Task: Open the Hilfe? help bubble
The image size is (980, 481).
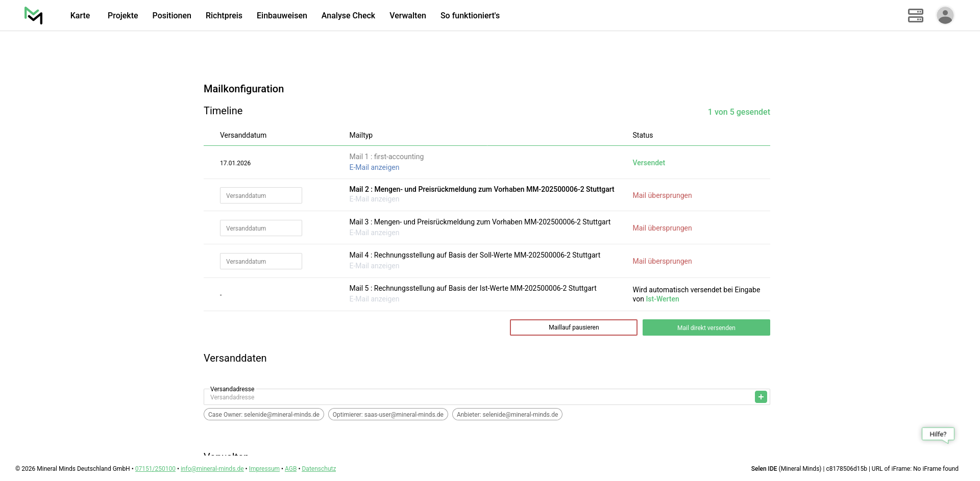Action: click(938, 434)
